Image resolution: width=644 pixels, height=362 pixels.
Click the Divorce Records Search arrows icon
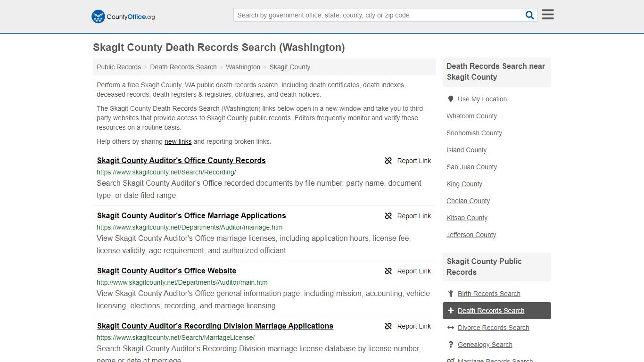pos(451,328)
